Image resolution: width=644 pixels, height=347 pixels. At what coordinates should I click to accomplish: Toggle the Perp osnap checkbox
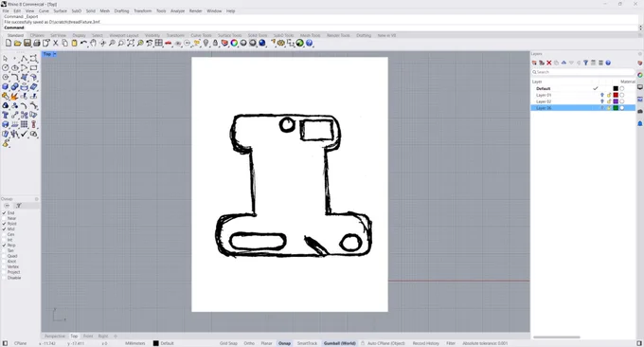tap(4, 245)
